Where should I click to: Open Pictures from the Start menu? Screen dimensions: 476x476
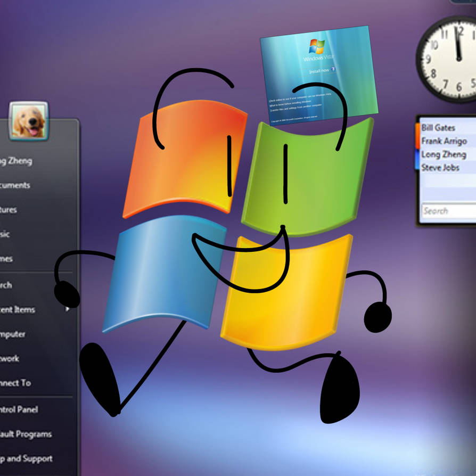pyautogui.click(x=9, y=210)
